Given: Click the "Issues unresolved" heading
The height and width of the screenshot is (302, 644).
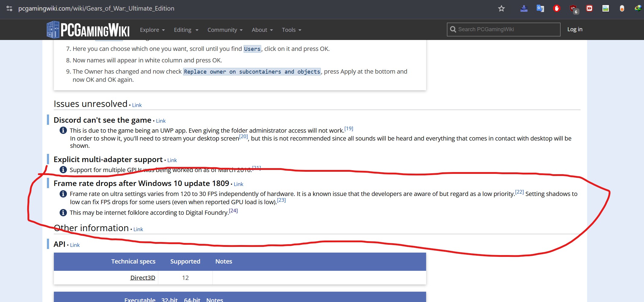Looking at the screenshot, I should [x=90, y=104].
